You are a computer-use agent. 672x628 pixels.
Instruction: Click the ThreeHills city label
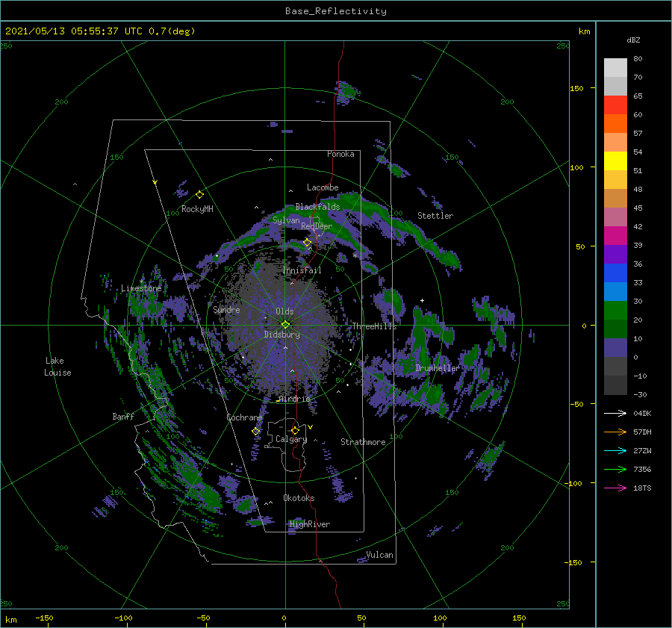point(374,326)
